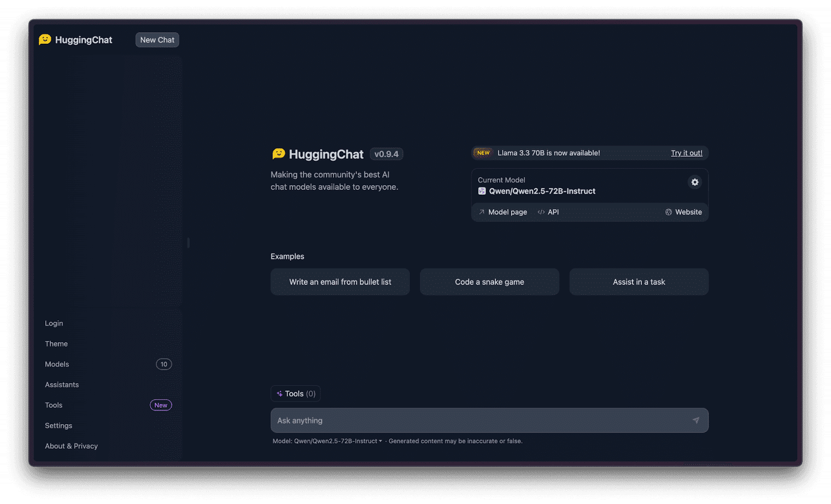
Task: Click the Qwen/Qwen2.5-72B-Instruct model name
Action: point(542,191)
